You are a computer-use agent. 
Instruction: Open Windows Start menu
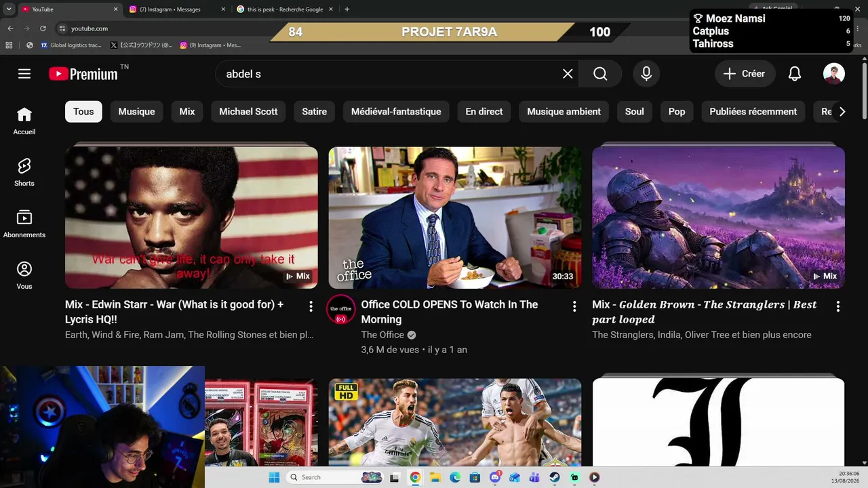pyautogui.click(x=274, y=477)
